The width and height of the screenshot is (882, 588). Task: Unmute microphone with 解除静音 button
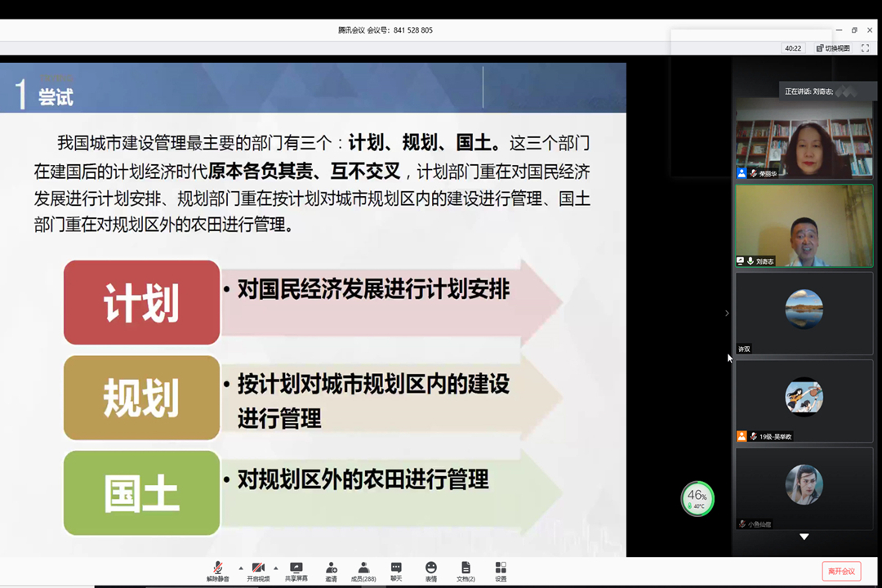[x=217, y=570]
